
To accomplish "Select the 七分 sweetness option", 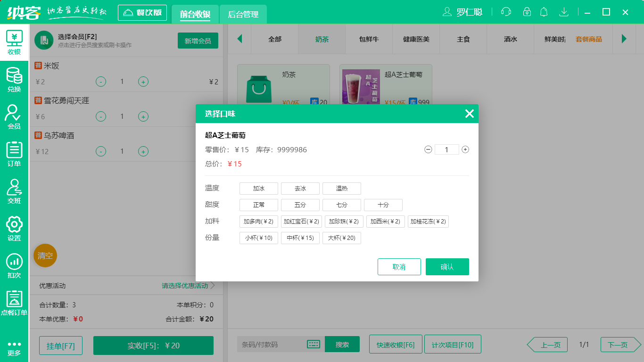I will (x=341, y=205).
